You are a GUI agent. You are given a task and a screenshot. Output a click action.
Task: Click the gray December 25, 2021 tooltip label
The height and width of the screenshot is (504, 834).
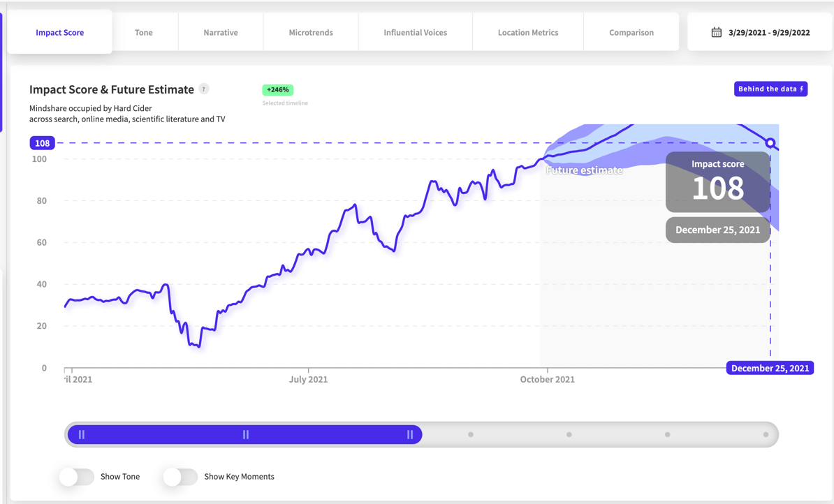pyautogui.click(x=718, y=230)
